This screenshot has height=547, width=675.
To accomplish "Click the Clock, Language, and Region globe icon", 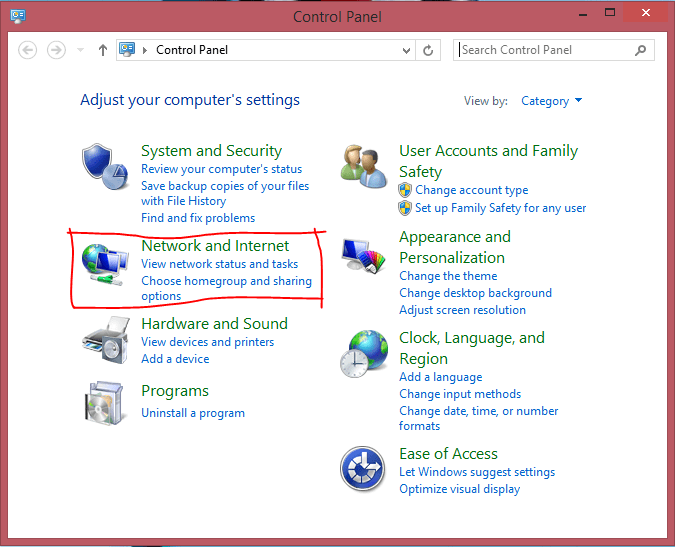I will [x=364, y=354].
